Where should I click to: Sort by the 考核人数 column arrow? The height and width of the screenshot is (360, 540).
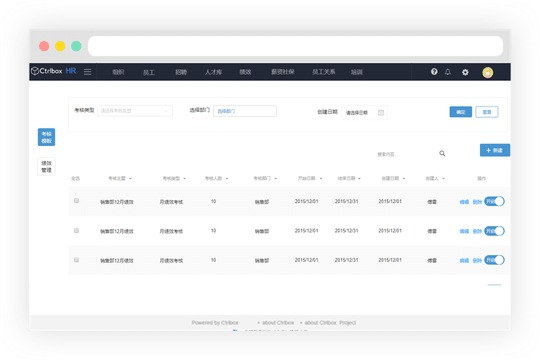point(227,178)
